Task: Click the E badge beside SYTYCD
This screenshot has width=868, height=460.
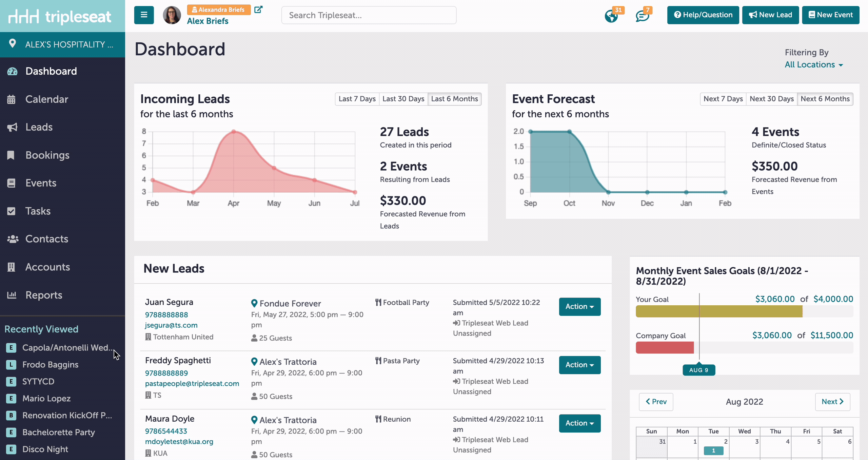Action: tap(11, 381)
